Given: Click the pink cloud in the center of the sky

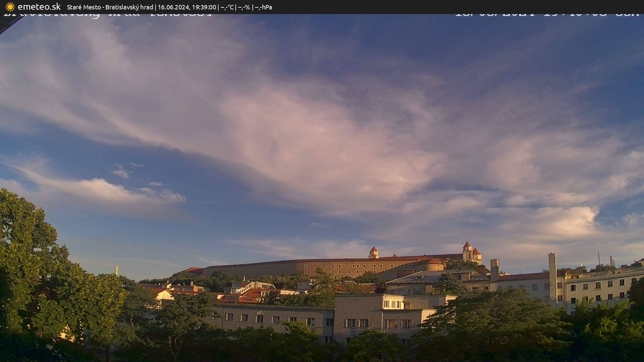Looking at the screenshot, I should click(322, 134).
